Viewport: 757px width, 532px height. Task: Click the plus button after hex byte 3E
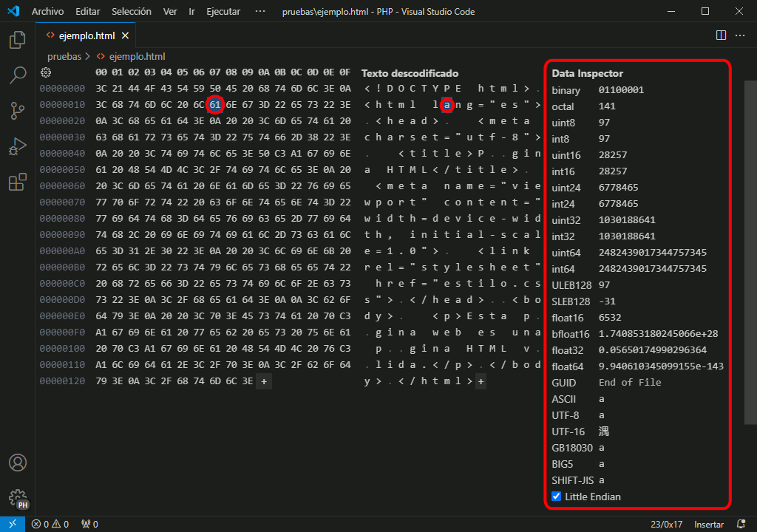click(264, 381)
